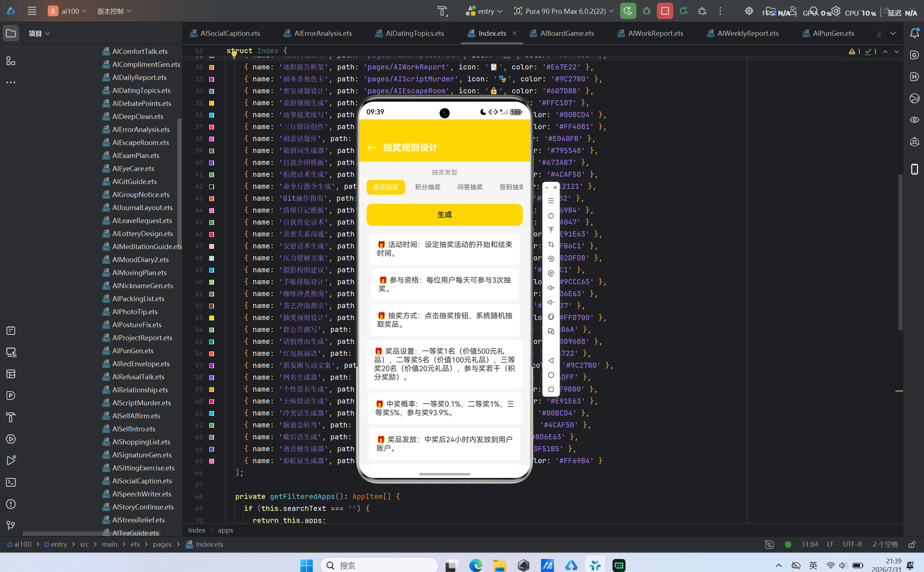Image resolution: width=924 pixels, height=572 pixels.
Task: Open the UTF-8 encoding selector
Action: pyautogui.click(x=852, y=545)
